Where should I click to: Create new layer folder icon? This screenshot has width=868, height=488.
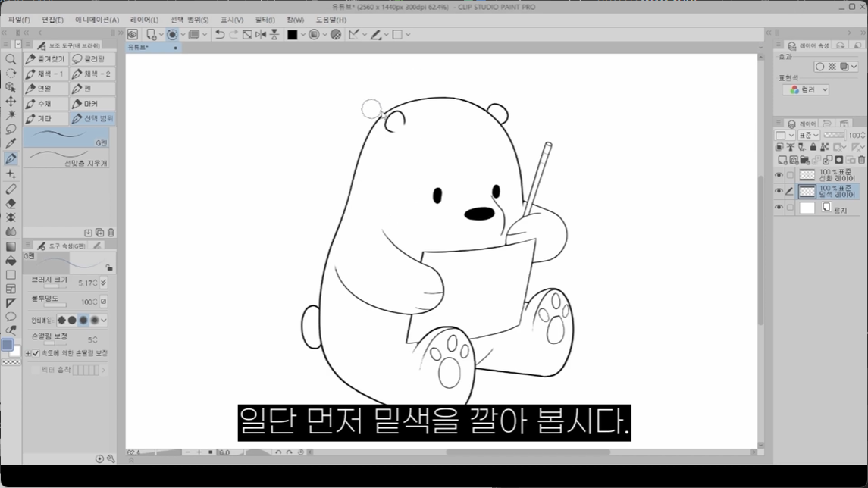click(x=805, y=161)
